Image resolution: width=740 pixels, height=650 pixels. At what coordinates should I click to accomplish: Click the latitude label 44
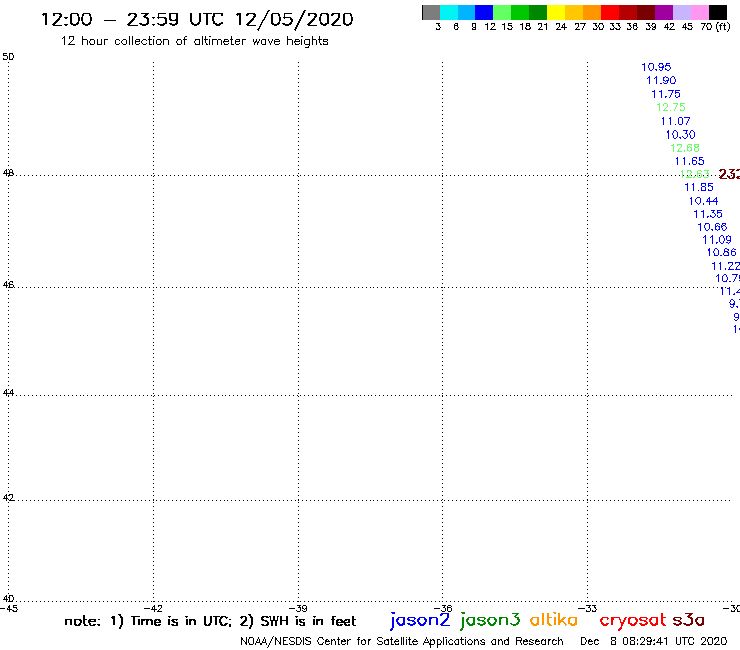[8, 393]
